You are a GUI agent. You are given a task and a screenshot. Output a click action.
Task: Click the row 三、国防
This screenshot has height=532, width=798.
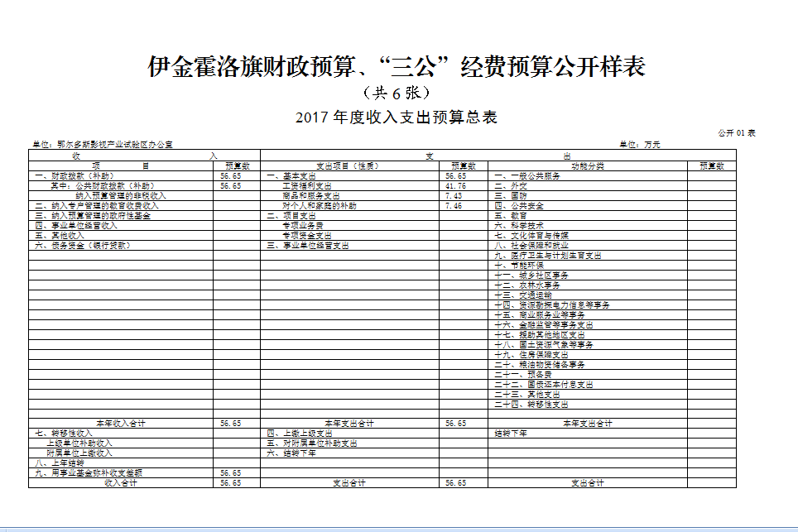(587, 196)
